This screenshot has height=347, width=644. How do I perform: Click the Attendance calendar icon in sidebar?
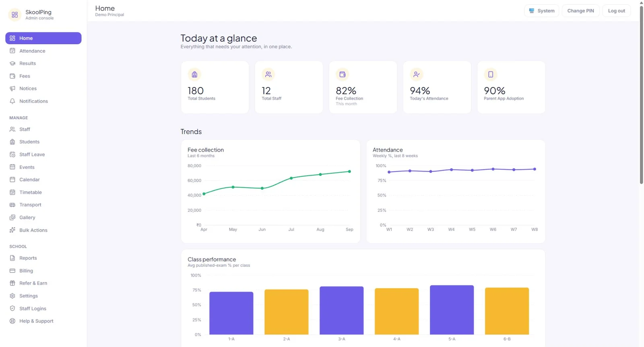tap(12, 51)
